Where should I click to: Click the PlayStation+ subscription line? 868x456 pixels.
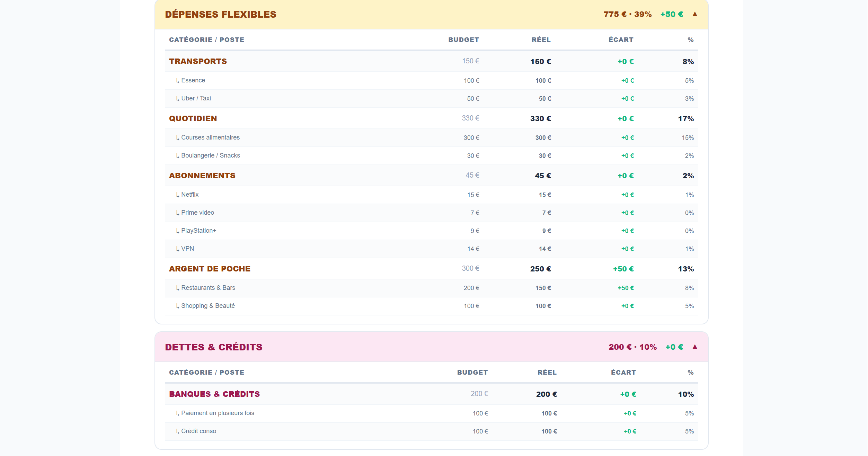[x=431, y=231]
